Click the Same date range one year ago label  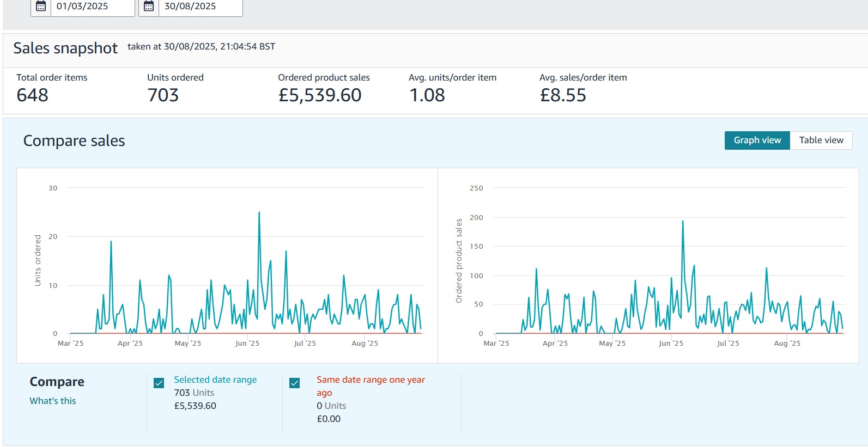(371, 380)
